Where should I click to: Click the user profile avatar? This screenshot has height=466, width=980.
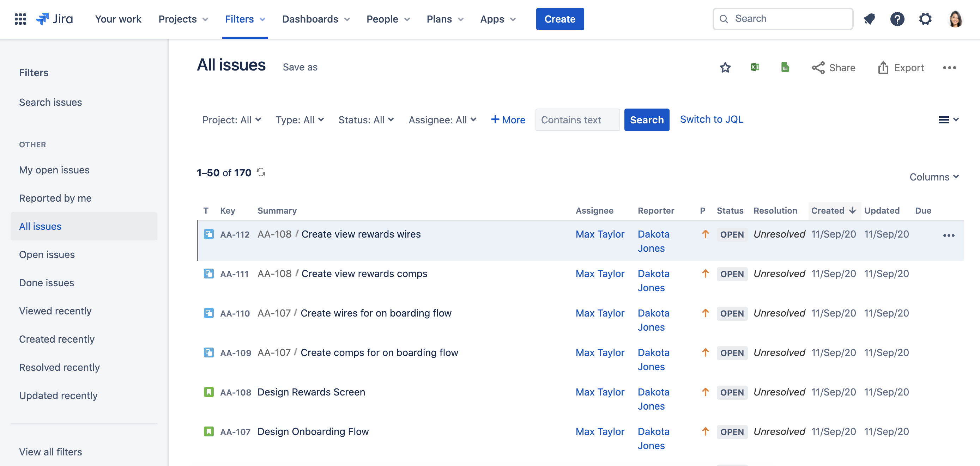[x=955, y=19]
